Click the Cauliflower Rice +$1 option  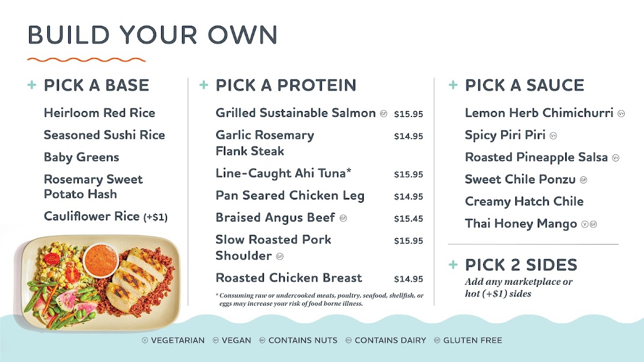point(106,217)
